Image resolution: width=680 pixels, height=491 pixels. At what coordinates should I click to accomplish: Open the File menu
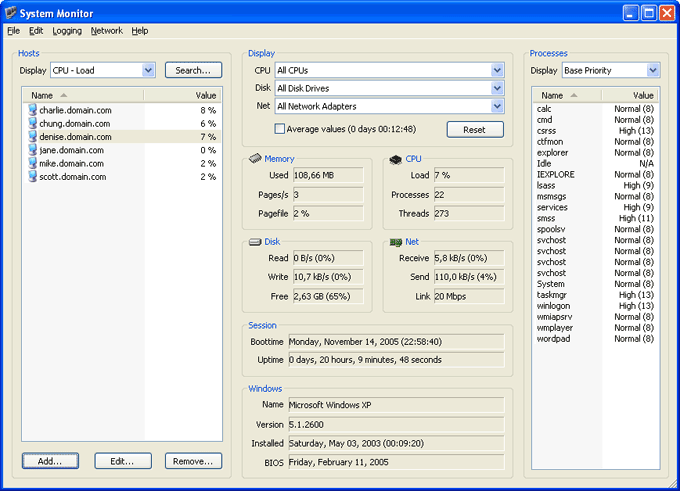coord(13,31)
